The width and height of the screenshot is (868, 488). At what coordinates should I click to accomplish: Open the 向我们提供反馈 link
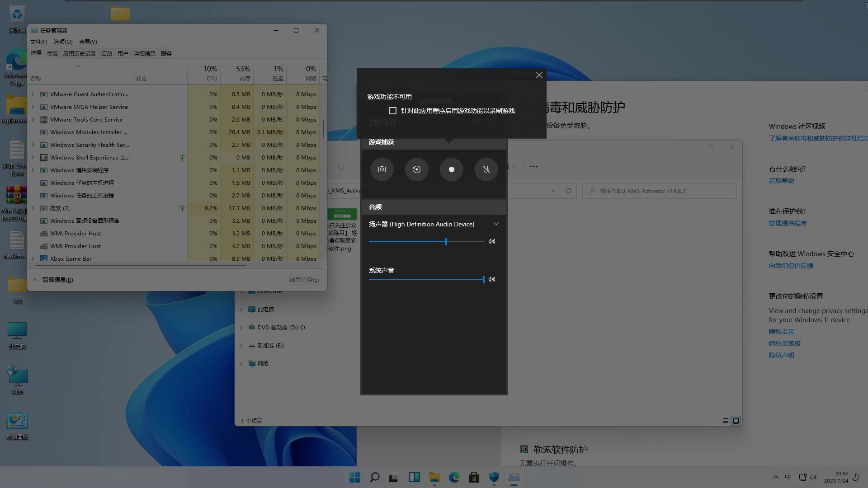click(791, 266)
